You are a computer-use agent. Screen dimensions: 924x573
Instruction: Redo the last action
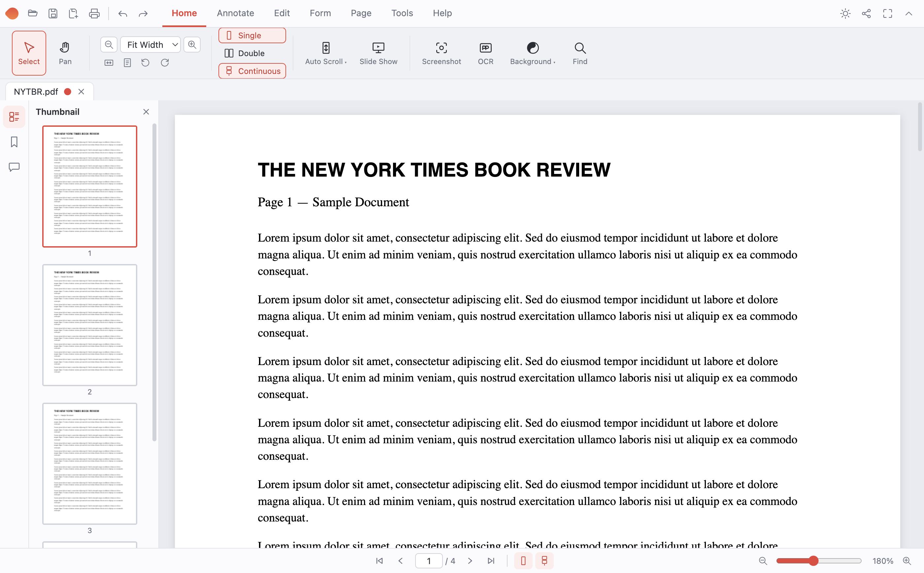pos(143,14)
